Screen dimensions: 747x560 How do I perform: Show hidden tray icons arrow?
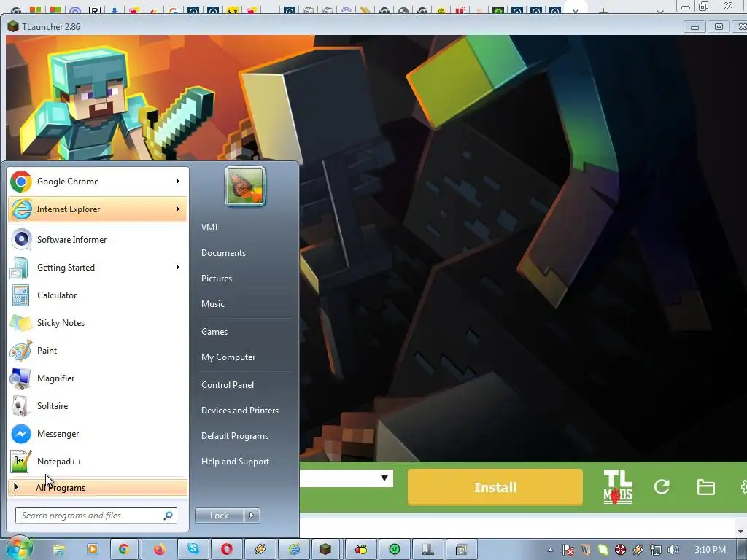point(550,550)
